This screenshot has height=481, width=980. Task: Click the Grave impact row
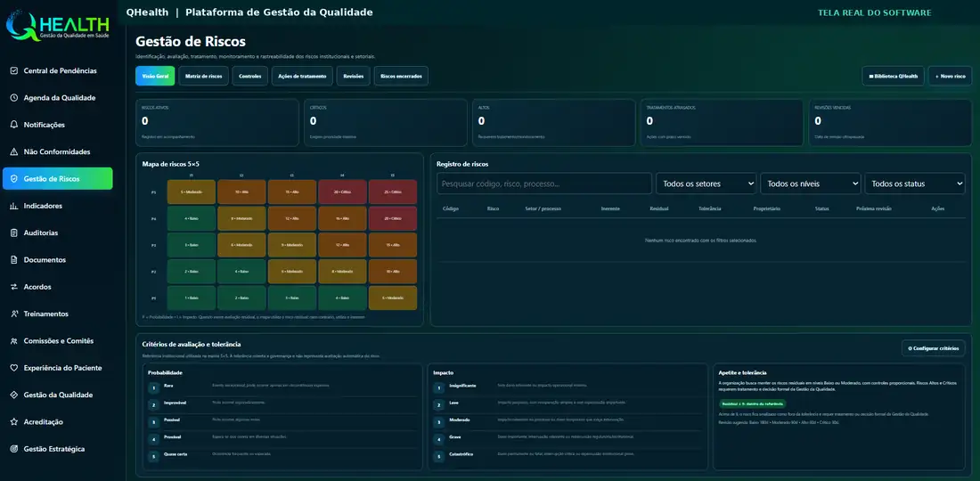pos(568,439)
